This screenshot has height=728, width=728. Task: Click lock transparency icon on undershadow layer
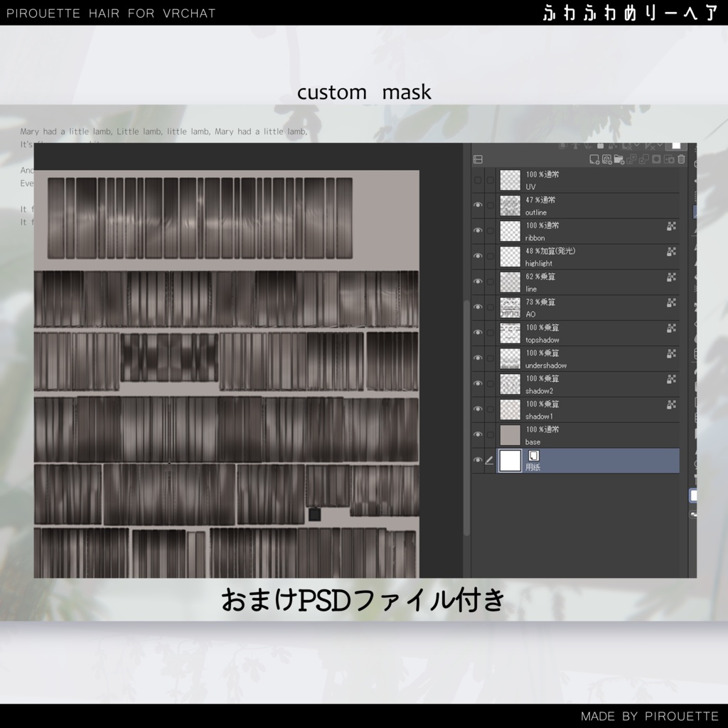[x=671, y=354]
